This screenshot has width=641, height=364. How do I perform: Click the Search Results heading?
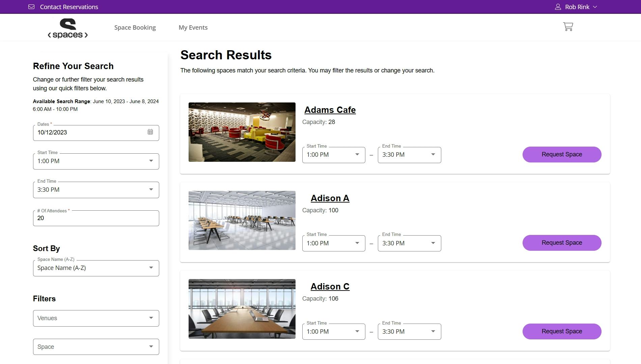(x=226, y=55)
